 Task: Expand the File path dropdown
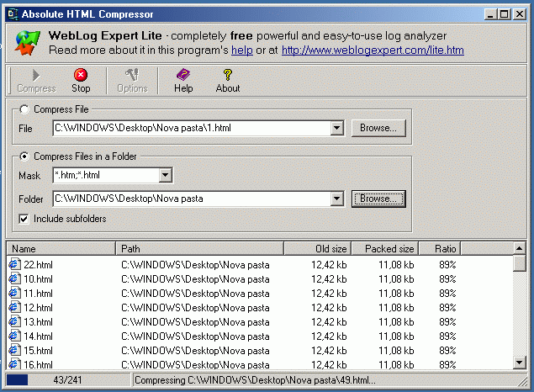coord(337,128)
